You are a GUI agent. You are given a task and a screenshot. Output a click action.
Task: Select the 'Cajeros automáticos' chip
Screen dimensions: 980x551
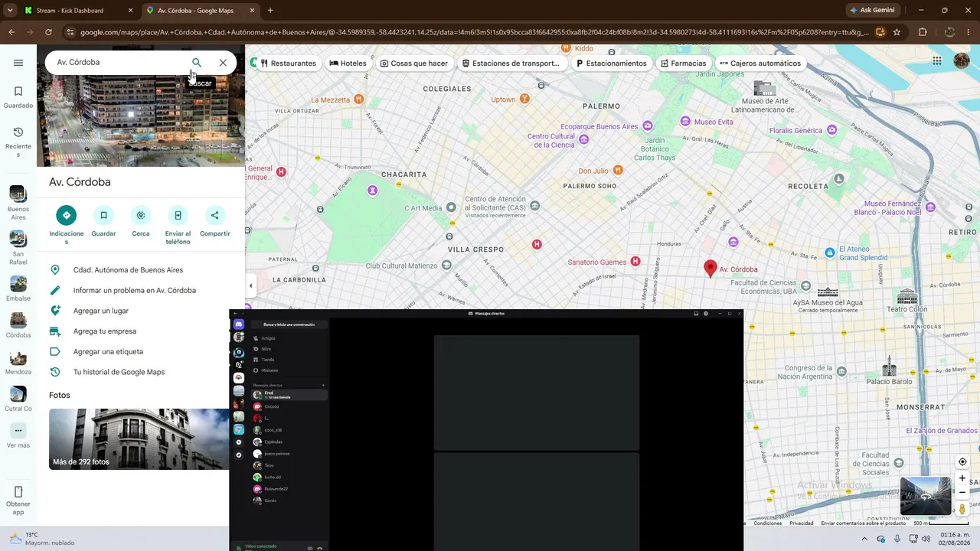tap(760, 64)
